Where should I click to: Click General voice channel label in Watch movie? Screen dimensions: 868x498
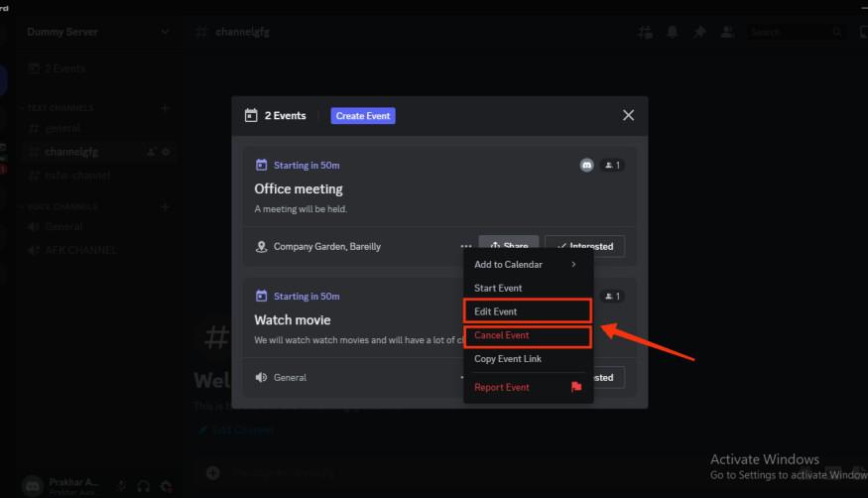[x=290, y=377]
